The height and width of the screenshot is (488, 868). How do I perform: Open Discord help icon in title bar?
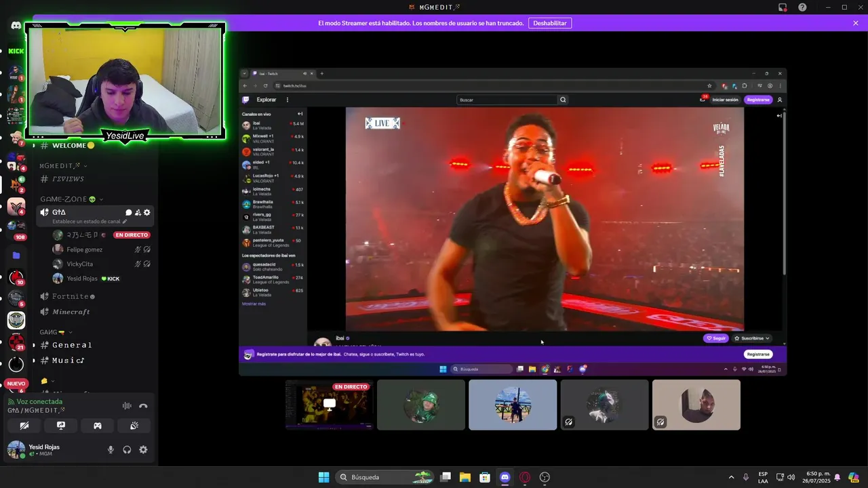coord(802,7)
